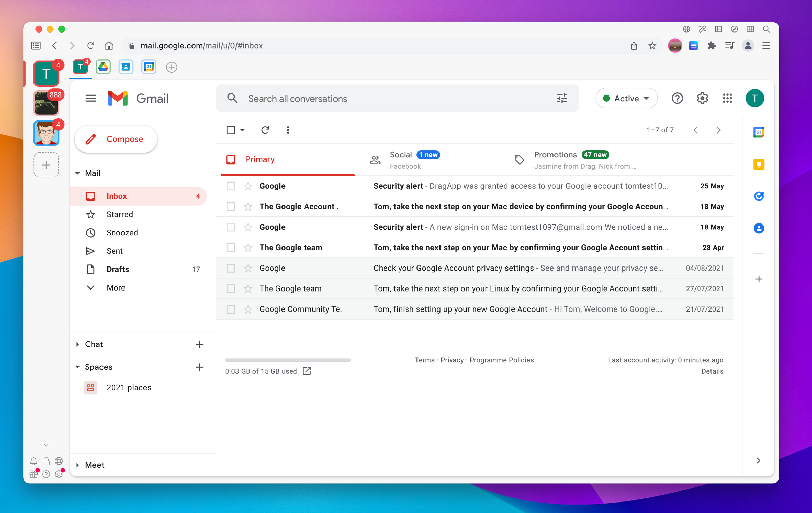Expand More labels in sidebar

tap(116, 287)
